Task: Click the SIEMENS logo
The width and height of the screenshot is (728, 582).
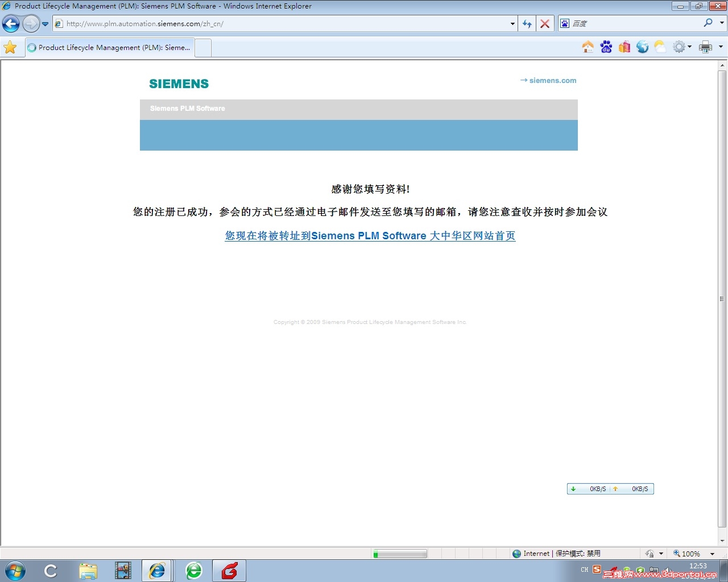Action: 179,84
